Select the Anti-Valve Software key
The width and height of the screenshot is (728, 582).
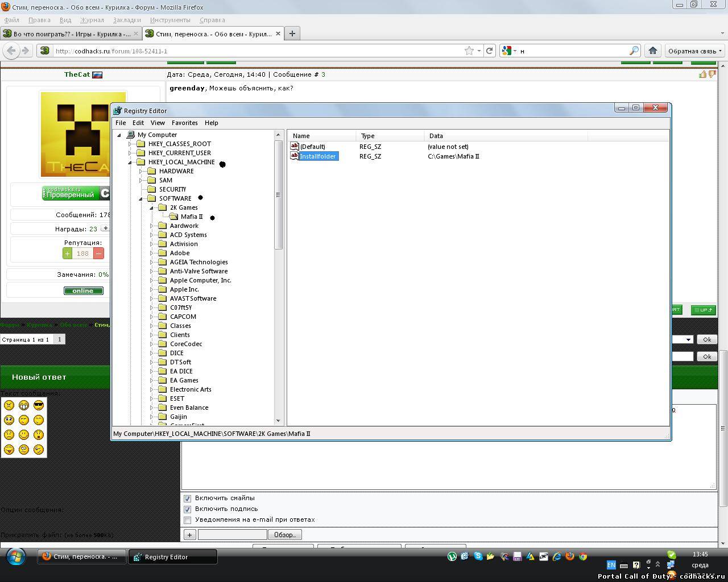tap(198, 271)
